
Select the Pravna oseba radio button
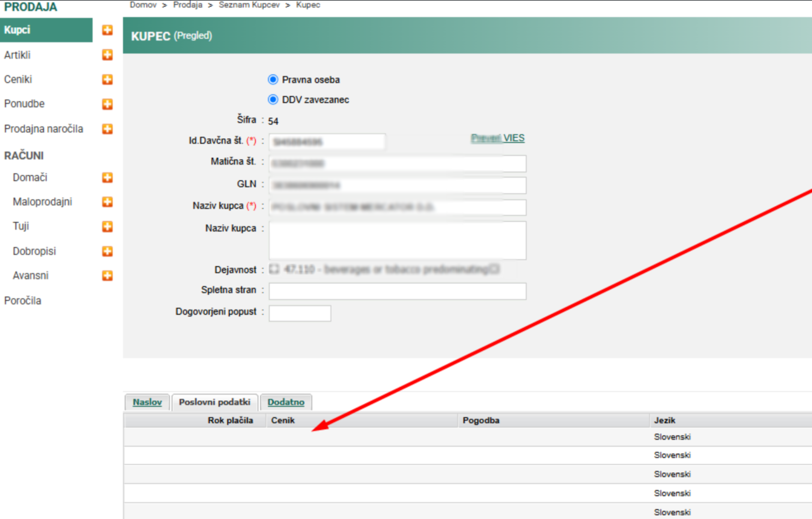pos(273,80)
